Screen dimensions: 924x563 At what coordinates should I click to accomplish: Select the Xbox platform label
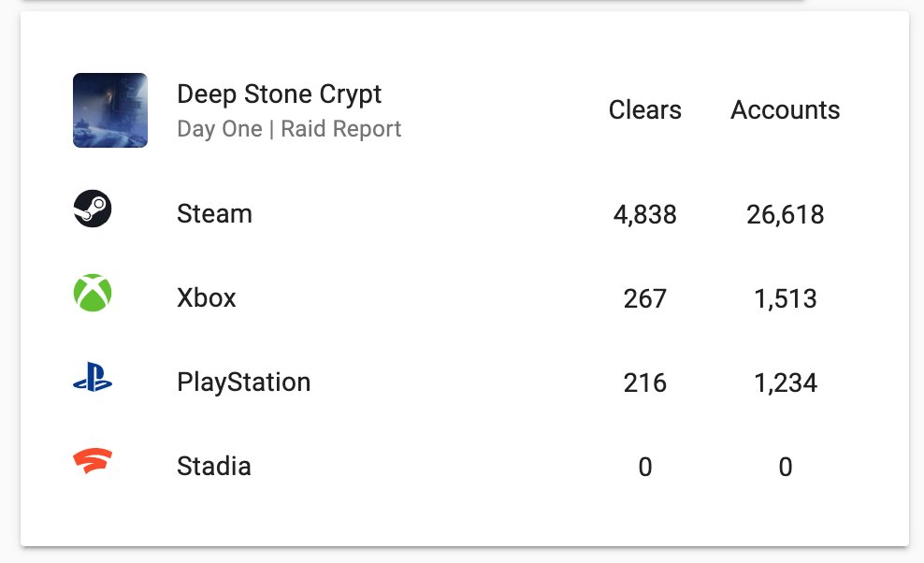pos(206,298)
